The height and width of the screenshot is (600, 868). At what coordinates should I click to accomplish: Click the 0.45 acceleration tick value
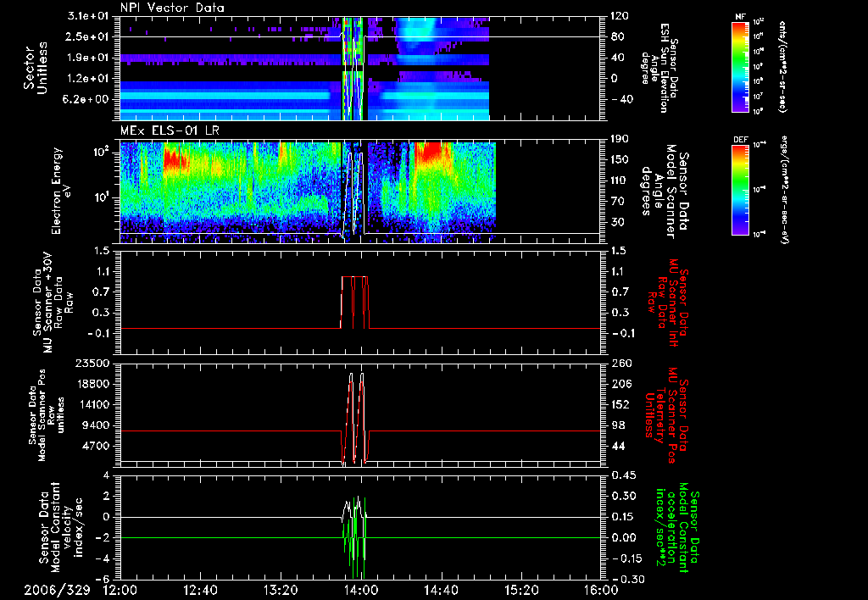click(x=622, y=475)
